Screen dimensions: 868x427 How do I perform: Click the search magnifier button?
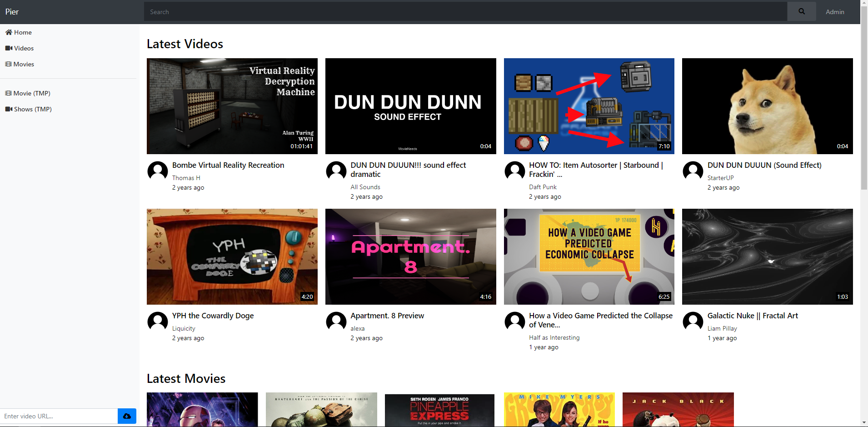point(801,11)
